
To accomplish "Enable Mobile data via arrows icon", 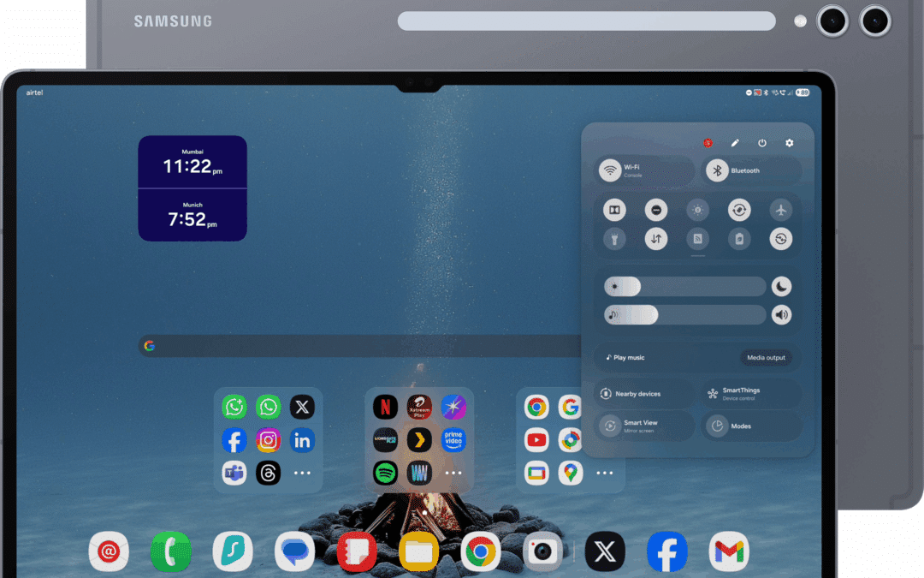I will [656, 239].
